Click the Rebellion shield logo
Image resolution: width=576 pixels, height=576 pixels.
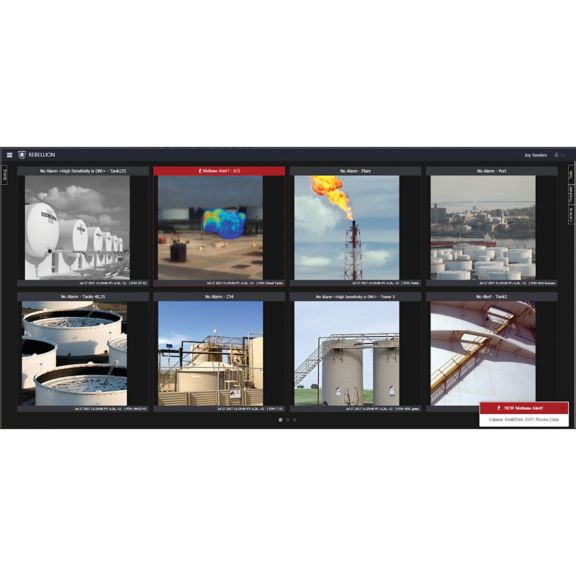tap(22, 155)
